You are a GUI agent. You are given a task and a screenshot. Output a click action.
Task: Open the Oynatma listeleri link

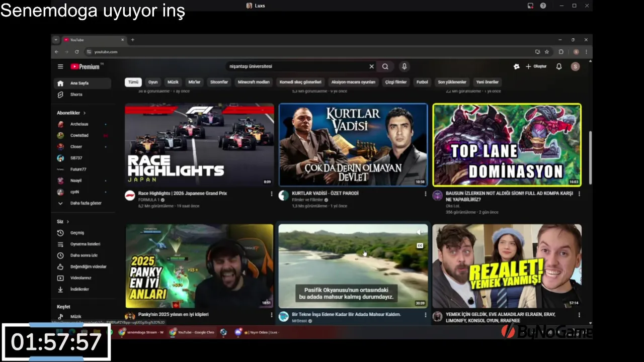click(82, 244)
